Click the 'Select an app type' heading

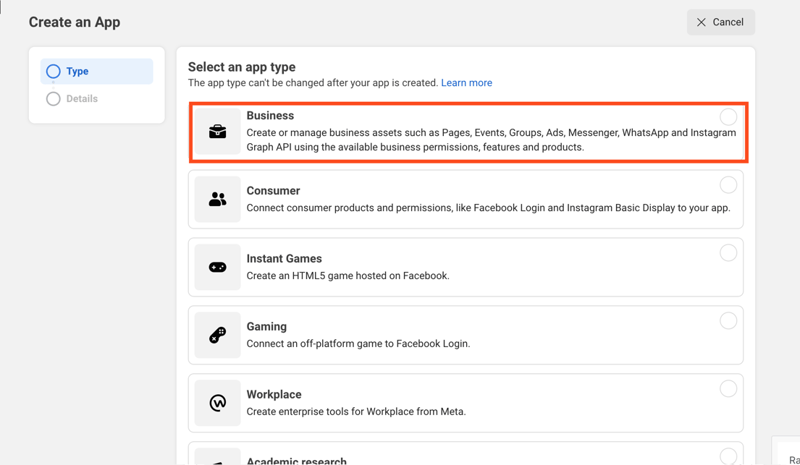(242, 67)
